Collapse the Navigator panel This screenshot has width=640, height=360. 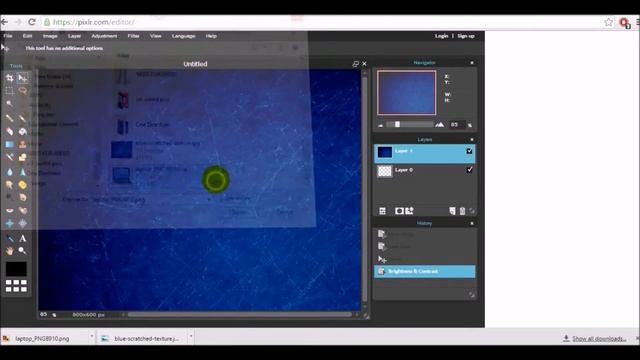472,63
